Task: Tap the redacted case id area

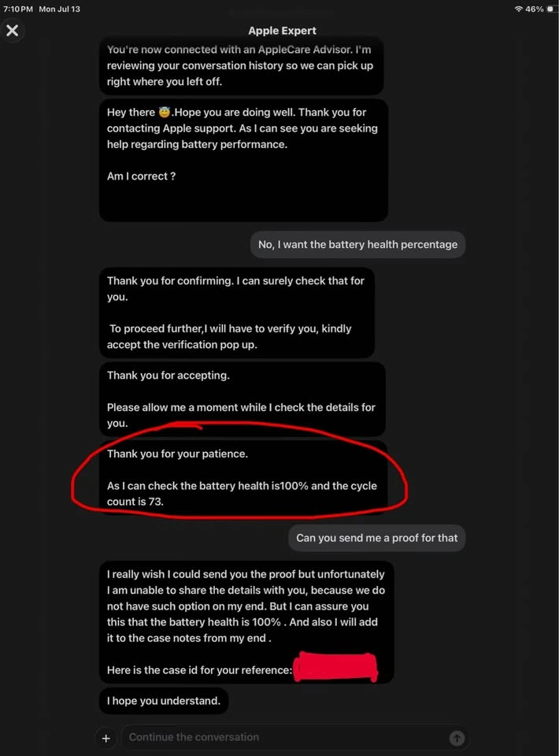Action: pyautogui.click(x=335, y=667)
